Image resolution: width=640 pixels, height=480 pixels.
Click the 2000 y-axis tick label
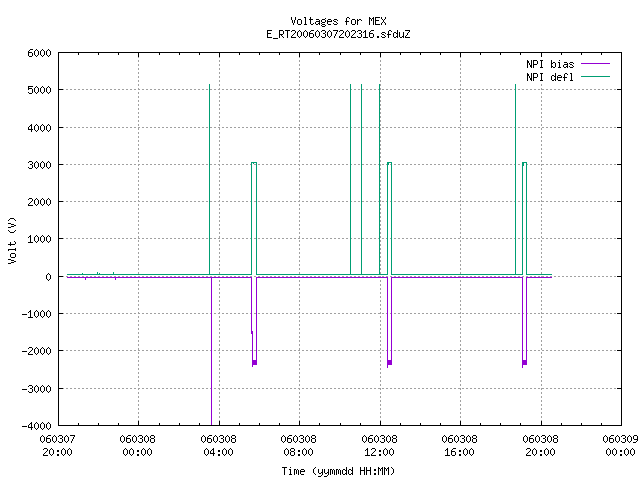[x=40, y=202]
